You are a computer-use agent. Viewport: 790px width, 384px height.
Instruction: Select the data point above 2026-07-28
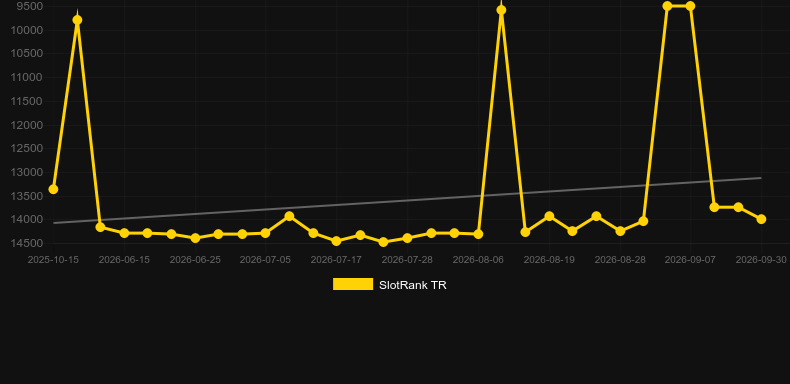coord(407,237)
